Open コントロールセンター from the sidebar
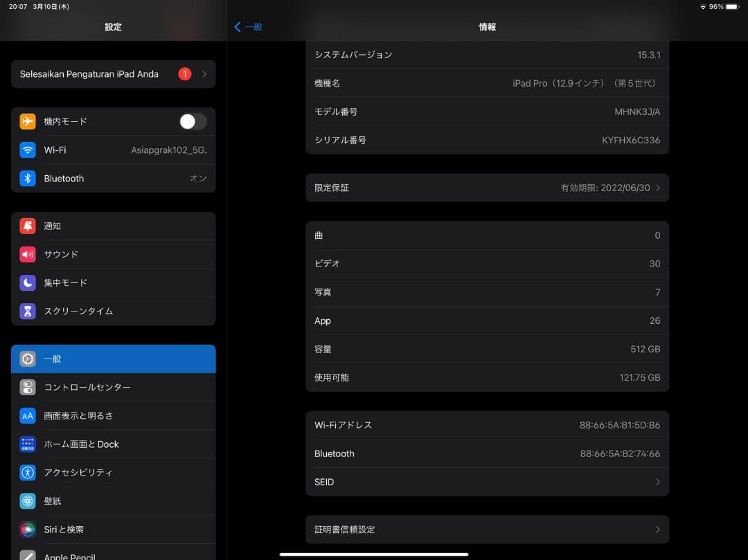 tap(113, 387)
